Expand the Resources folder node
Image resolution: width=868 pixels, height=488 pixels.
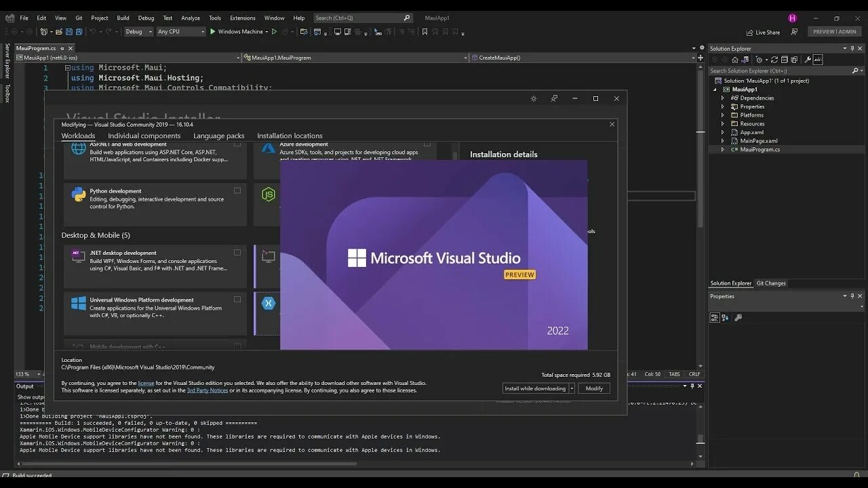coord(722,124)
